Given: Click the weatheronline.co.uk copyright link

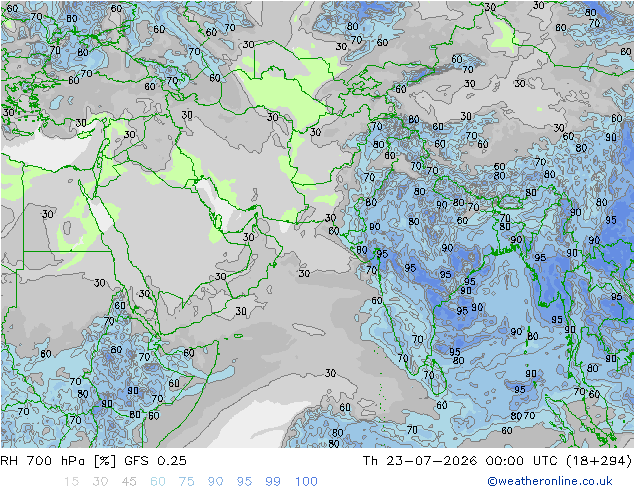Looking at the screenshot, I should tap(550, 481).
